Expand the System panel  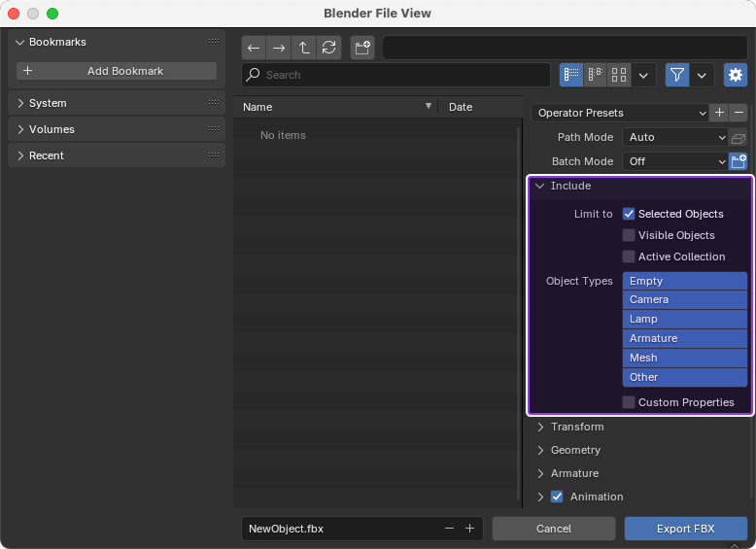tap(20, 103)
